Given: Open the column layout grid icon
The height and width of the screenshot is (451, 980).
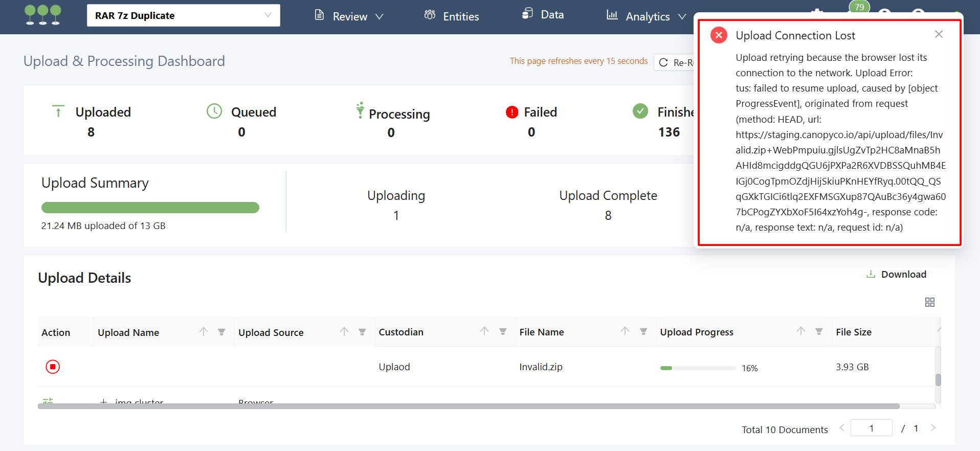Looking at the screenshot, I should (x=929, y=302).
